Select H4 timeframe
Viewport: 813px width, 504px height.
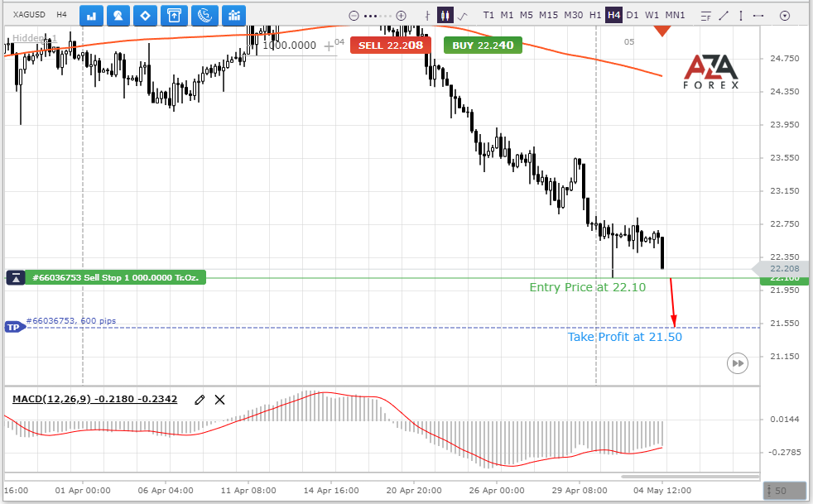[x=614, y=15]
